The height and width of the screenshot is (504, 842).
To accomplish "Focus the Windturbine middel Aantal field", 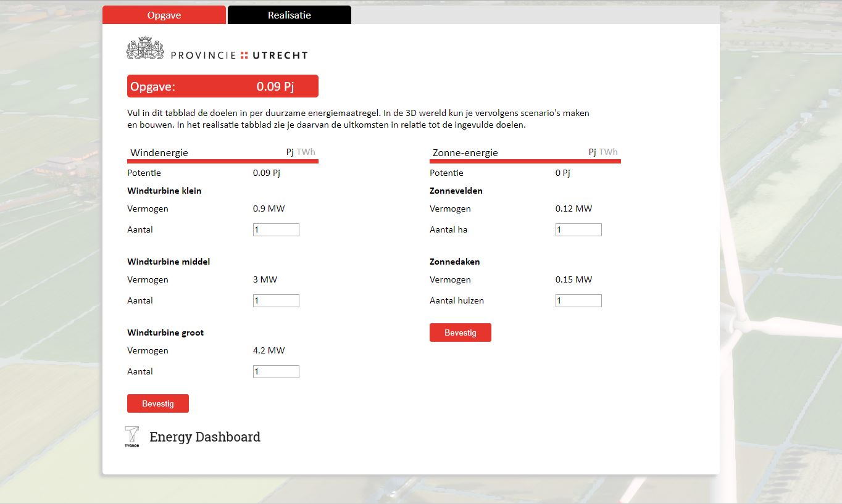I will coord(276,300).
